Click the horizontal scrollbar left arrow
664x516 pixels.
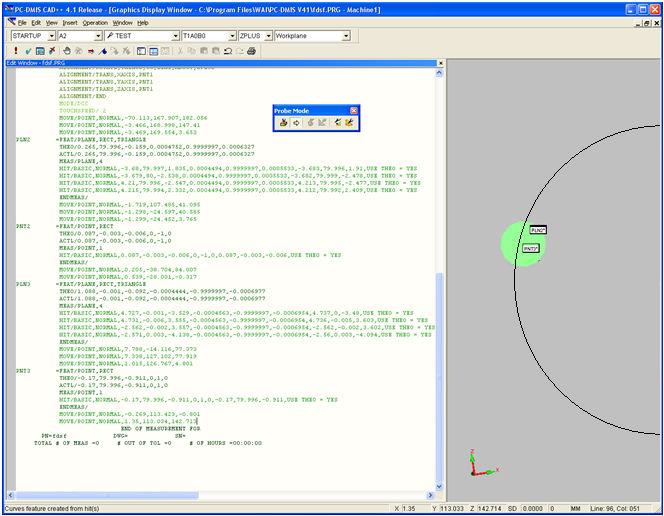(x=11, y=495)
